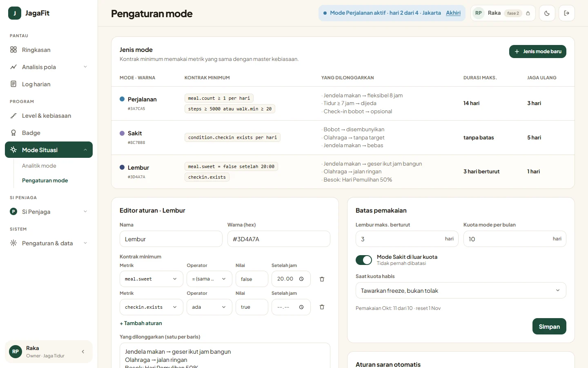
Task: Open the 'ada' operator dropdown
Action: [209, 307]
